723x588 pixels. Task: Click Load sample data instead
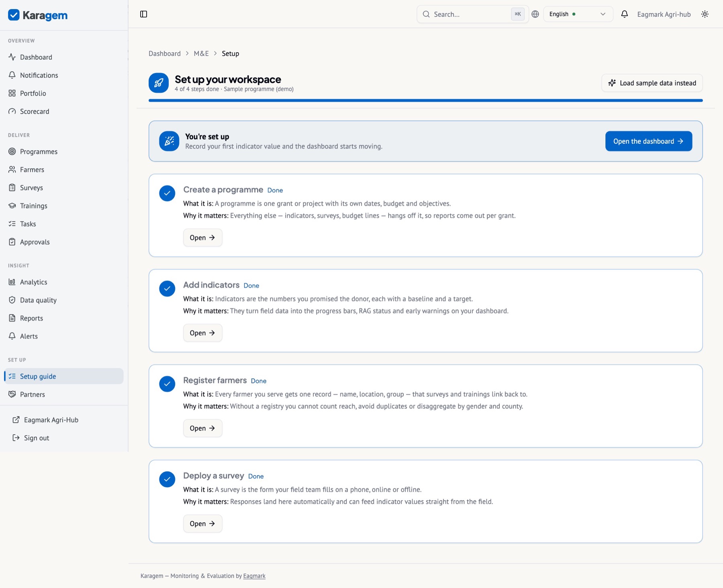point(652,83)
